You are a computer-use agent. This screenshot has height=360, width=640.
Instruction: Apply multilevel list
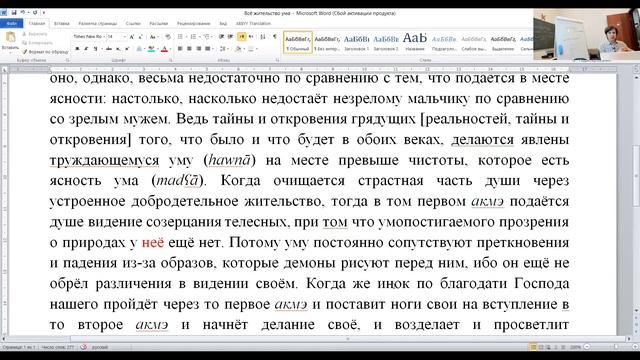click(207, 37)
